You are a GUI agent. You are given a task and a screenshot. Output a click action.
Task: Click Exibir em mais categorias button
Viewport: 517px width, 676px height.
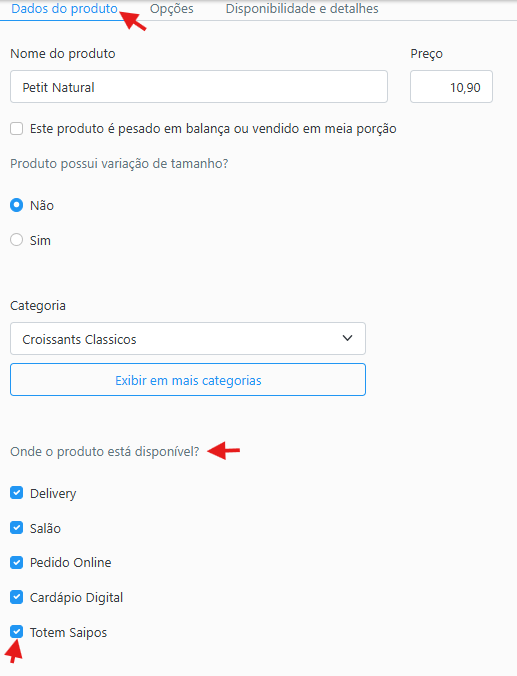(188, 379)
